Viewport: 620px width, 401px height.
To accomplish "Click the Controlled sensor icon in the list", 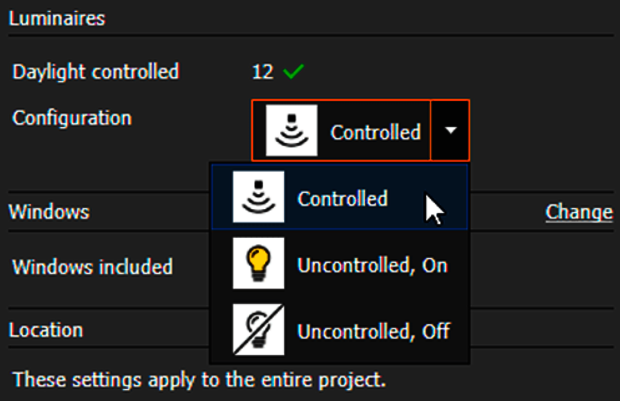I will [258, 197].
